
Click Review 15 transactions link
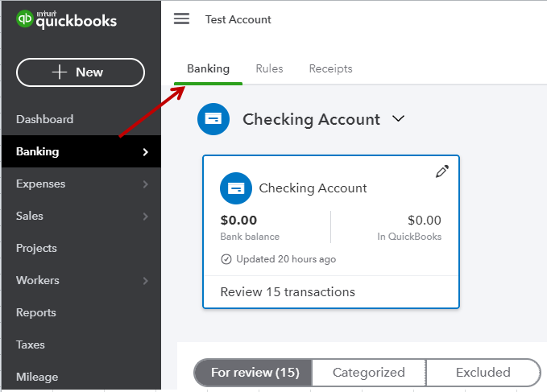pos(288,292)
